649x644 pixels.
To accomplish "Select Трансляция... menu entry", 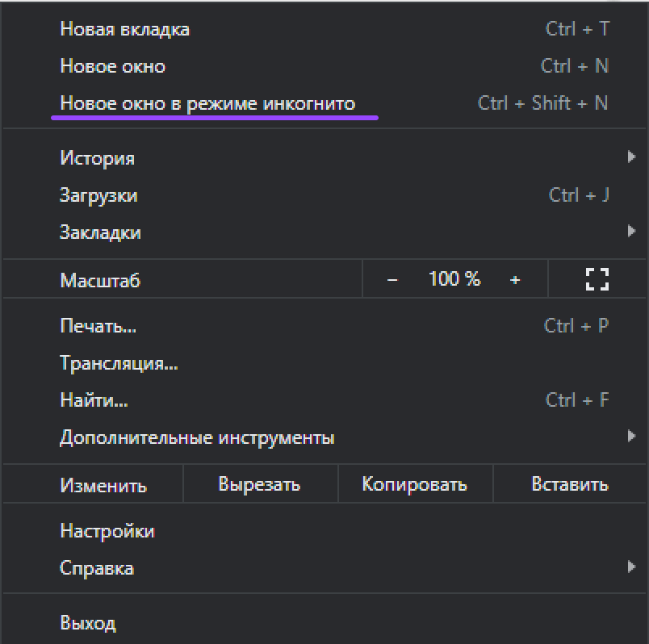I will (x=324, y=363).
